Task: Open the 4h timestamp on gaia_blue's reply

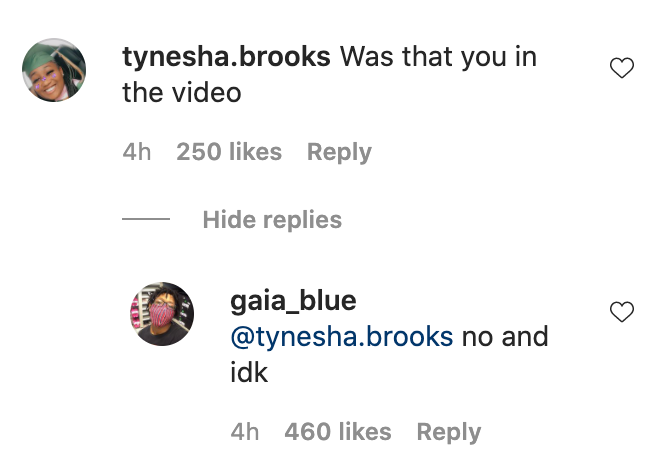Action: point(245,431)
